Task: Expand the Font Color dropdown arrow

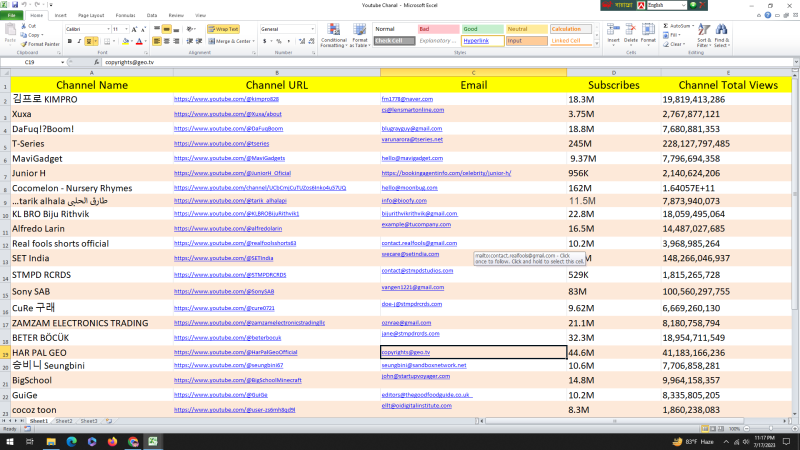Action: click(145, 41)
